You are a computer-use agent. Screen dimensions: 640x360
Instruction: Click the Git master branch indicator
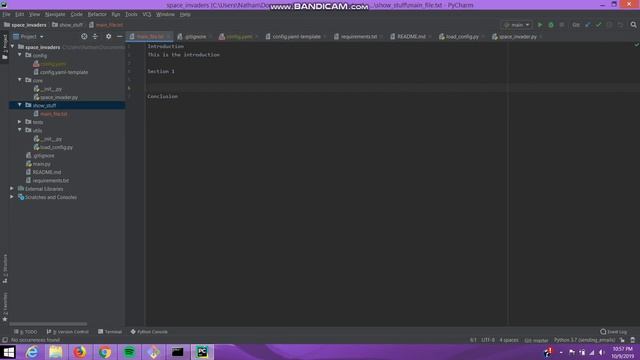pyautogui.click(x=536, y=340)
